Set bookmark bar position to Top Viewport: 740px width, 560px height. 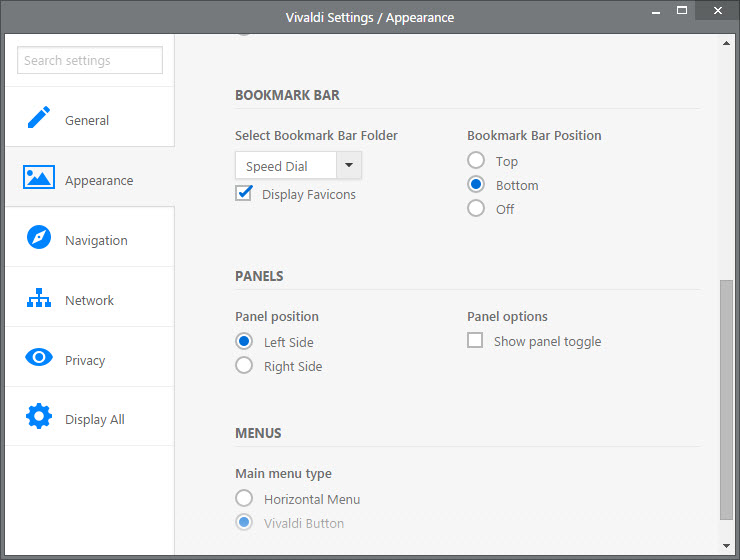click(x=476, y=160)
